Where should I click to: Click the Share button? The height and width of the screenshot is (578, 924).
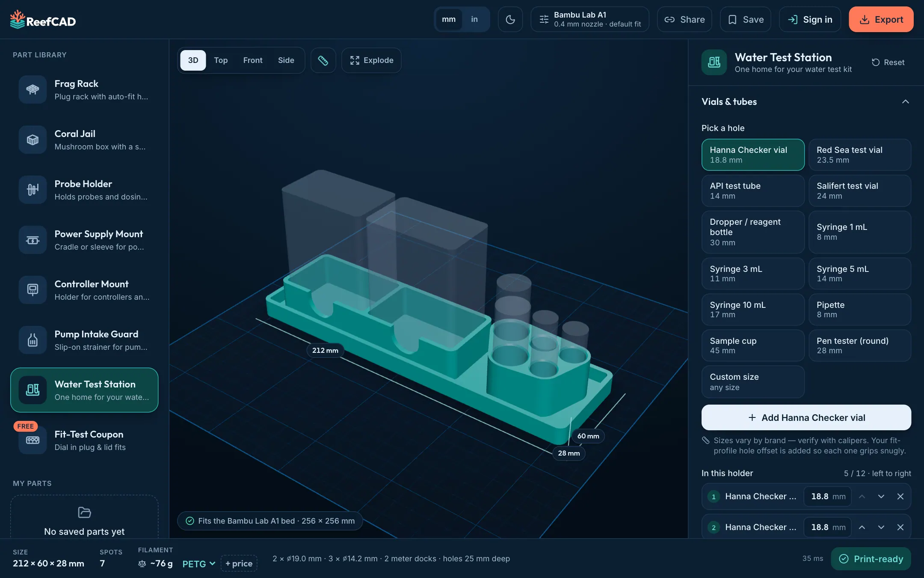[684, 19]
